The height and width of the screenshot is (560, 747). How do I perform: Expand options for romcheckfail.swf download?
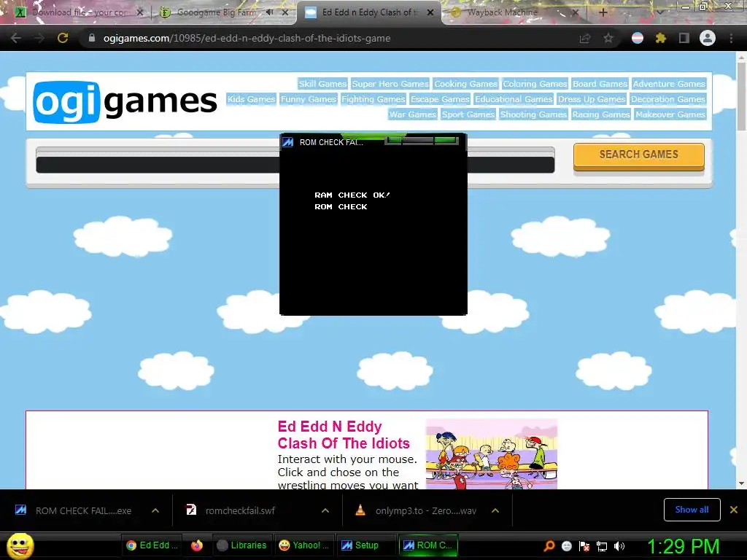(x=325, y=510)
